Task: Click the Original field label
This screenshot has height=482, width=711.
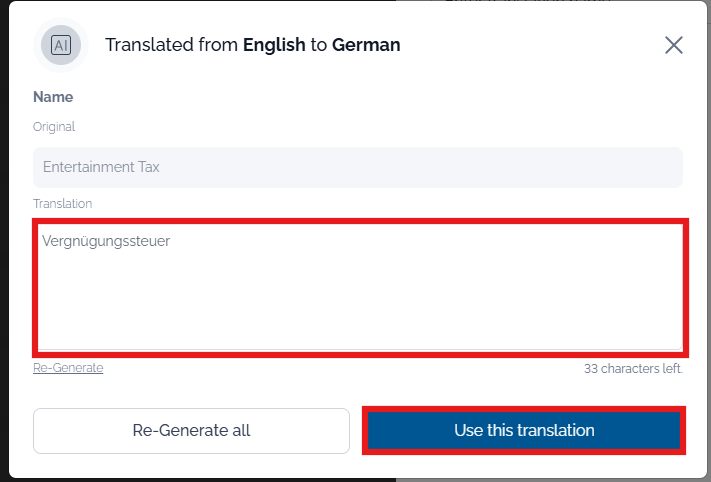Action: 54,127
